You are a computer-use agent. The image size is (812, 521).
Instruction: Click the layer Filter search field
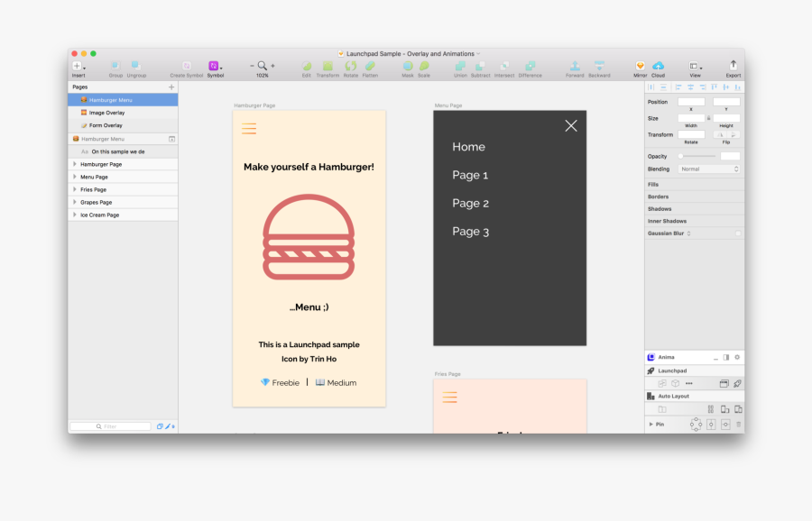(110, 426)
